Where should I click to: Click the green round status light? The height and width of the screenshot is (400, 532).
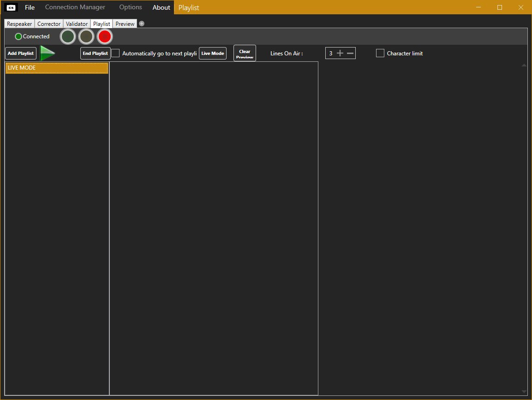68,36
